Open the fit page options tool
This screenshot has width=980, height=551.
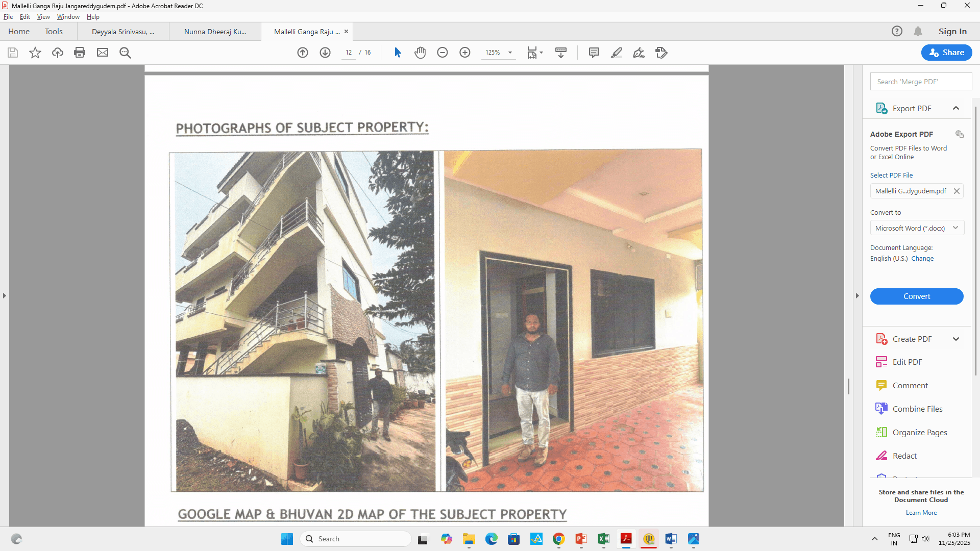coord(535,53)
